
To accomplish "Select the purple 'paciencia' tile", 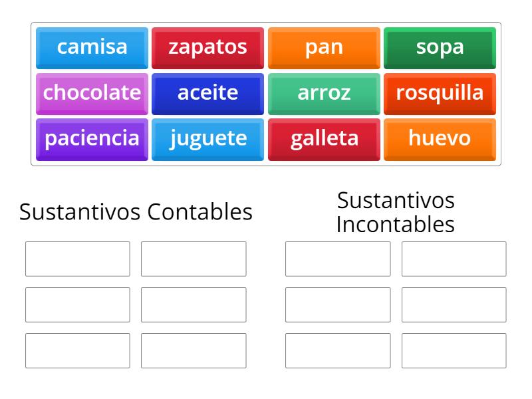I will coord(92,139).
